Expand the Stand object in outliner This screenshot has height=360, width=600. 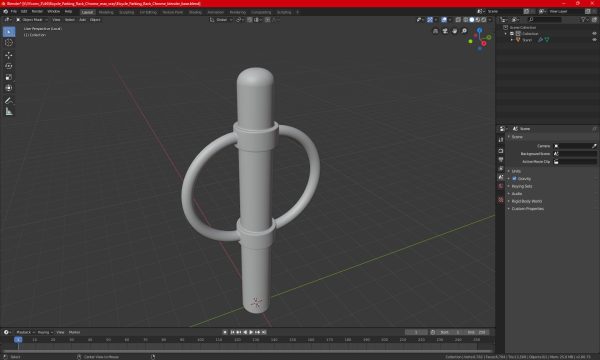[x=512, y=40]
